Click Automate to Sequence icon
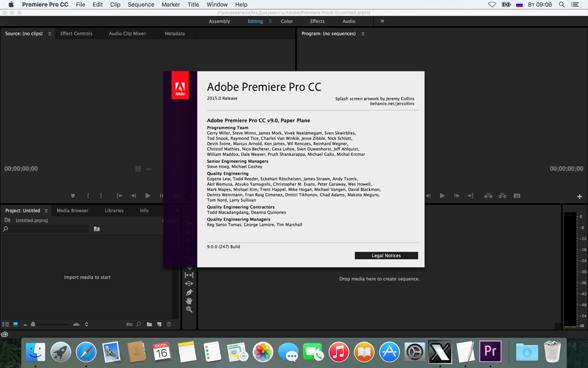 point(129,324)
